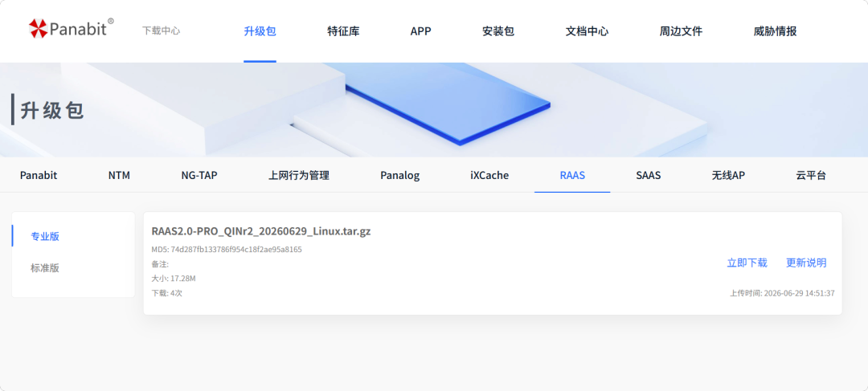Open the 升级包 top navigation item
This screenshot has height=391, width=868.
[260, 31]
